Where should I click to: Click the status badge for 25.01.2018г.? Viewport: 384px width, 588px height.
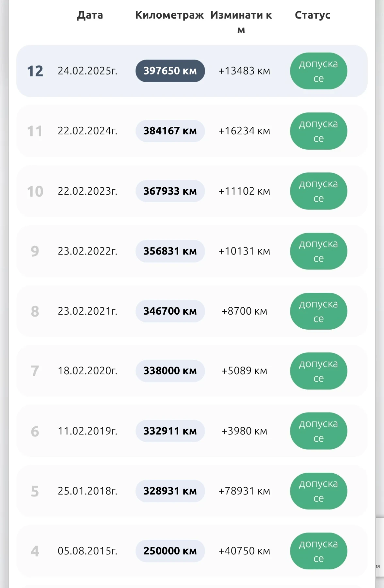[318, 491]
